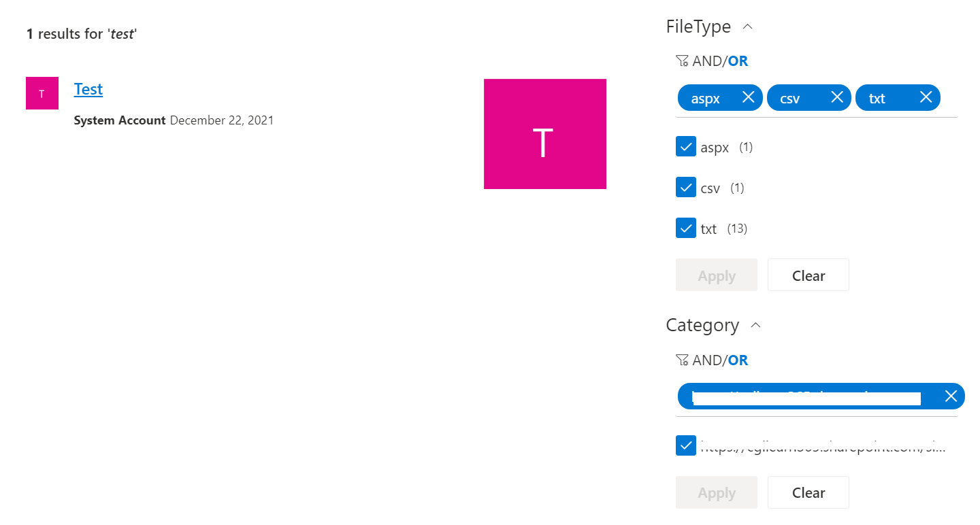Image resolution: width=980 pixels, height=525 pixels.
Task: Remove the aspx filter chip
Action: (748, 97)
